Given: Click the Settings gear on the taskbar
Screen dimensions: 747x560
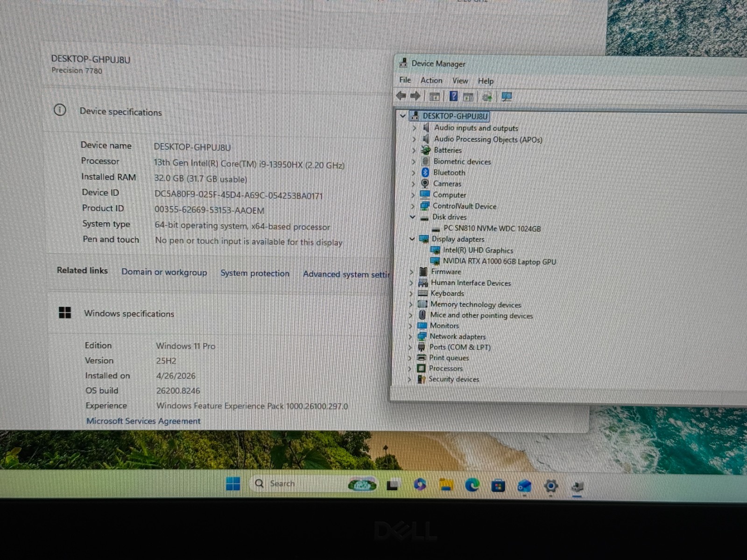Looking at the screenshot, I should pyautogui.click(x=551, y=486).
